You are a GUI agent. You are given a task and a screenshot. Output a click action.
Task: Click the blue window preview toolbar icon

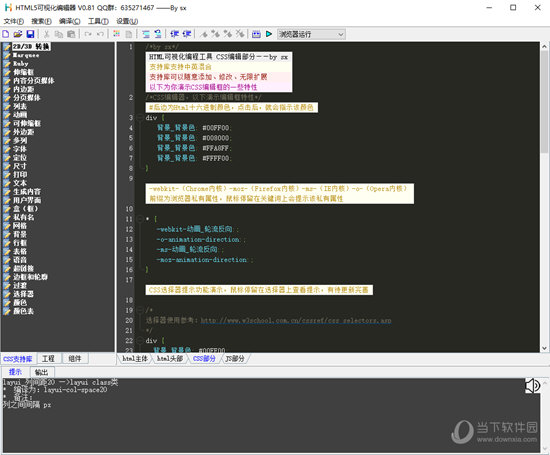[256, 34]
